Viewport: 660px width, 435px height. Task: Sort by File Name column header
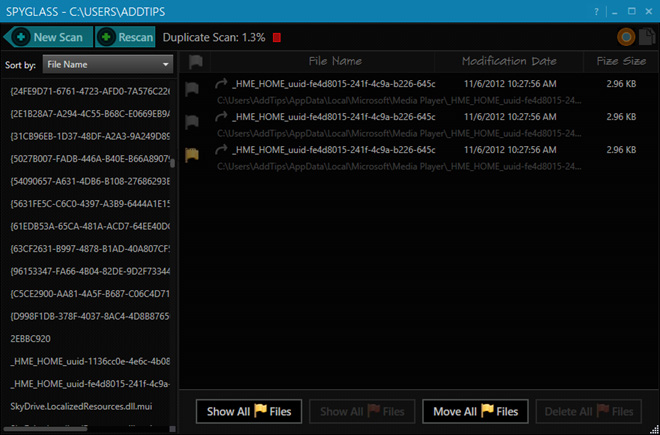(335, 61)
